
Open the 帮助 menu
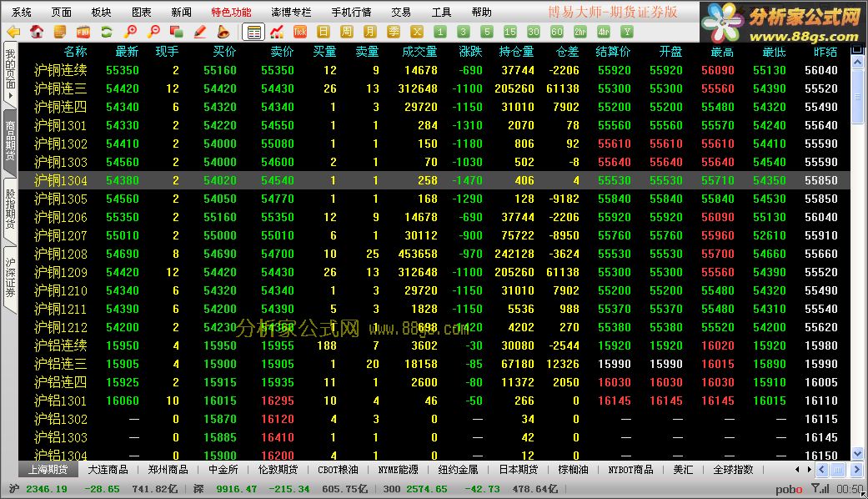(481, 12)
